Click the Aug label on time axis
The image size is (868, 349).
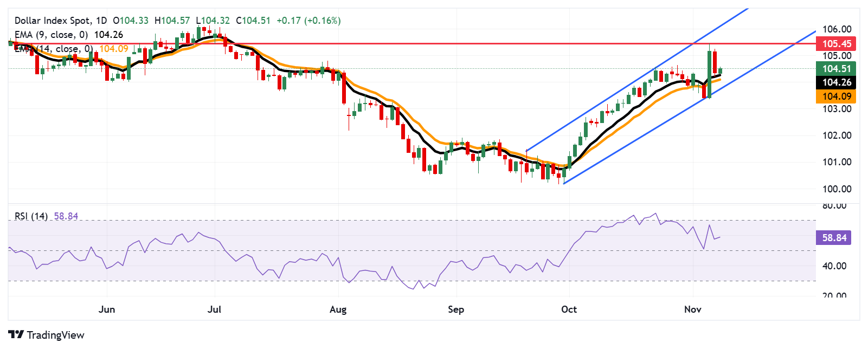pyautogui.click(x=338, y=309)
